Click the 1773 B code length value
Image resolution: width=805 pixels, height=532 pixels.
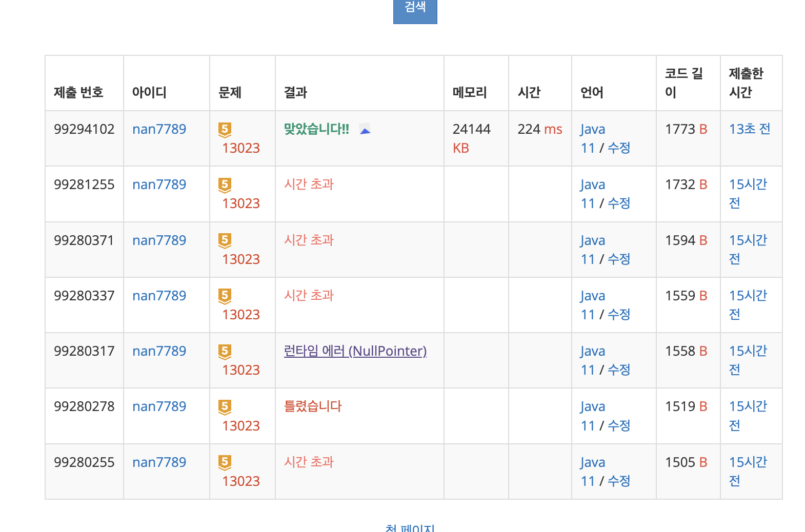click(686, 129)
